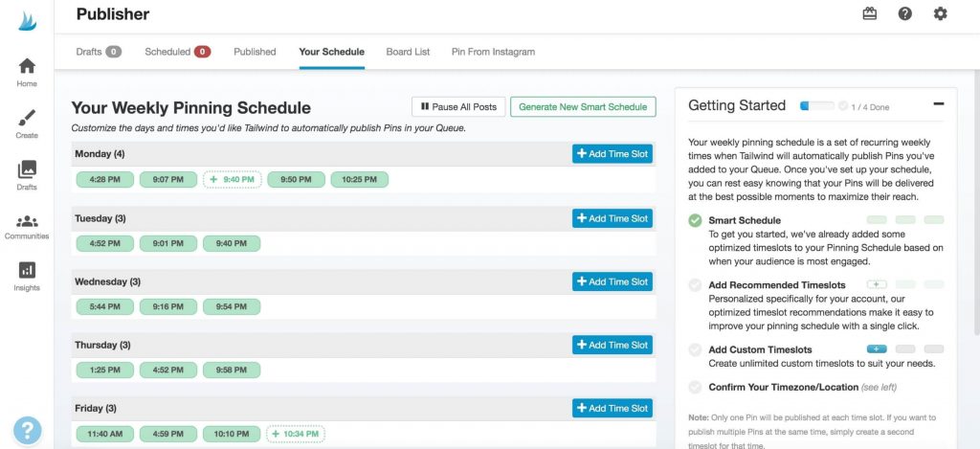Click Generate New Smart Schedule
This screenshot has height=449, width=980.
click(x=583, y=107)
